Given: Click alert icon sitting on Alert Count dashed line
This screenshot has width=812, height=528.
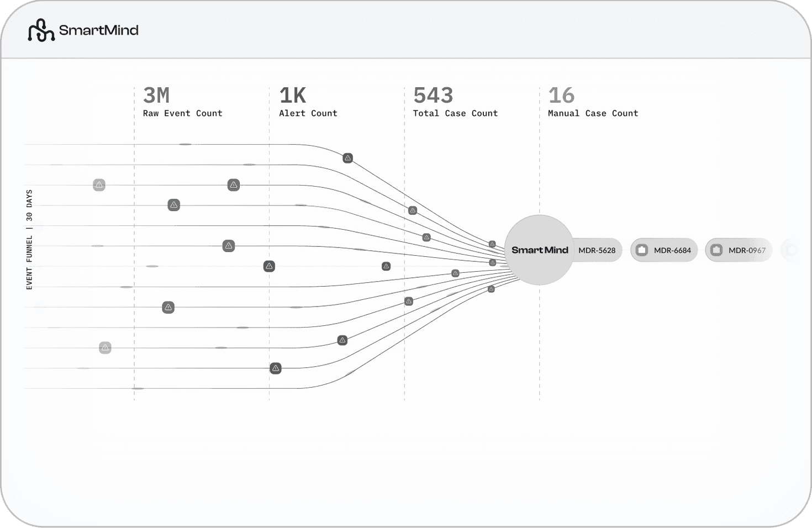Looking at the screenshot, I should [269, 266].
